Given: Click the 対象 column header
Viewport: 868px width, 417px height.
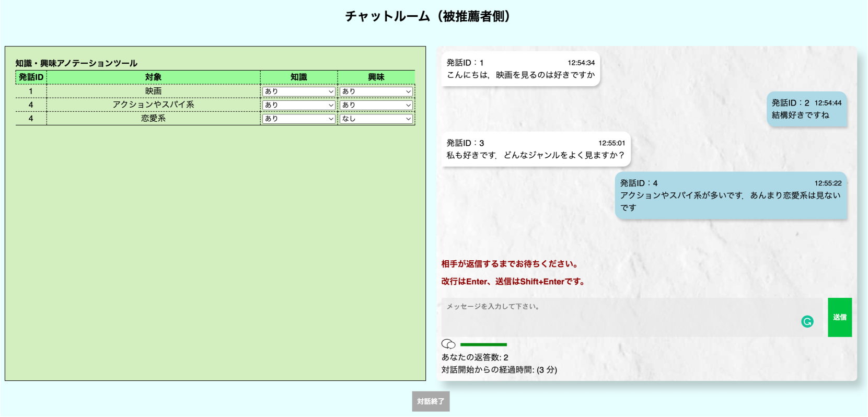Looking at the screenshot, I should tap(153, 77).
